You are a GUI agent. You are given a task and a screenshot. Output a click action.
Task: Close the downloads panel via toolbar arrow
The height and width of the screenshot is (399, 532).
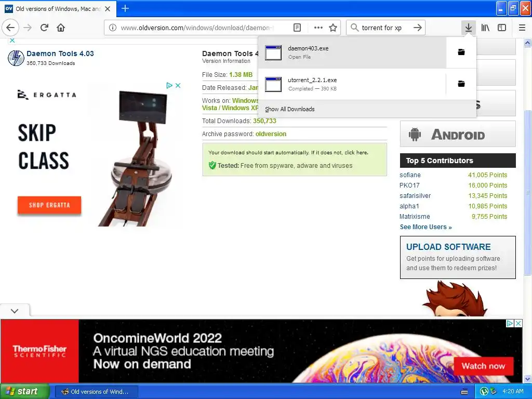[468, 28]
